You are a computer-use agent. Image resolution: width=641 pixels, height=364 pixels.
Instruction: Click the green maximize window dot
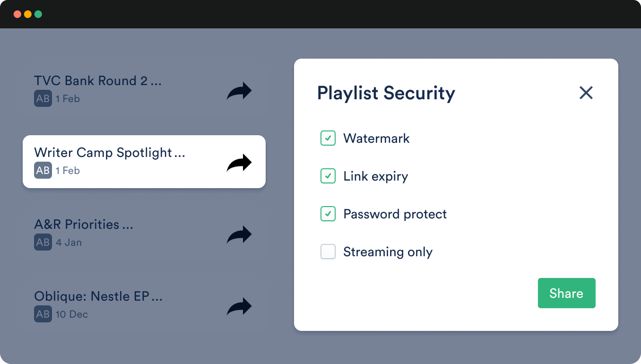pos(38,14)
